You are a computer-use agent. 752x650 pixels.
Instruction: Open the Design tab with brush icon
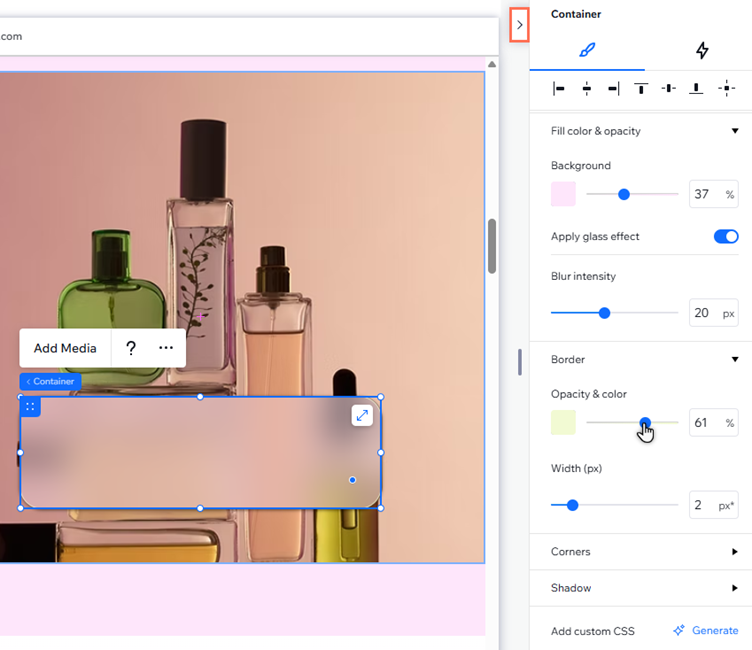tap(587, 50)
